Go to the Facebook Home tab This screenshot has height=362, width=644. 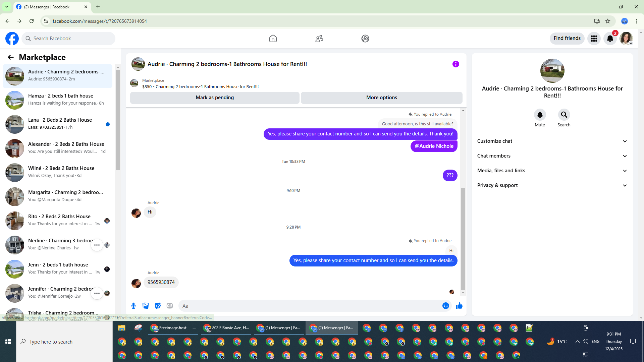tap(273, 39)
